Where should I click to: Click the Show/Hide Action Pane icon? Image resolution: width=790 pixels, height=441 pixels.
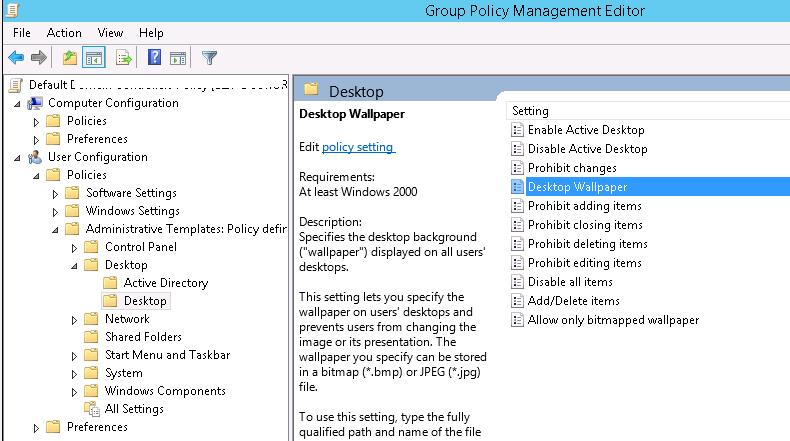point(177,58)
